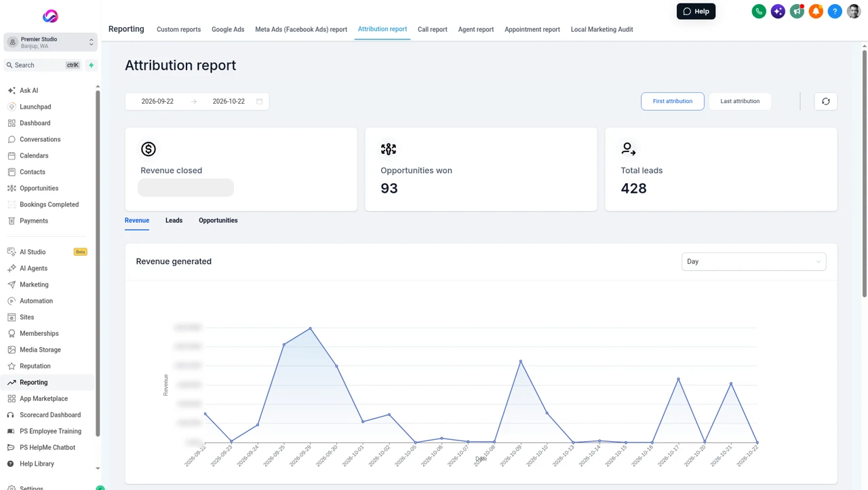Click the green phone dialer icon
The width and height of the screenshot is (868, 490).
pyautogui.click(x=759, y=12)
